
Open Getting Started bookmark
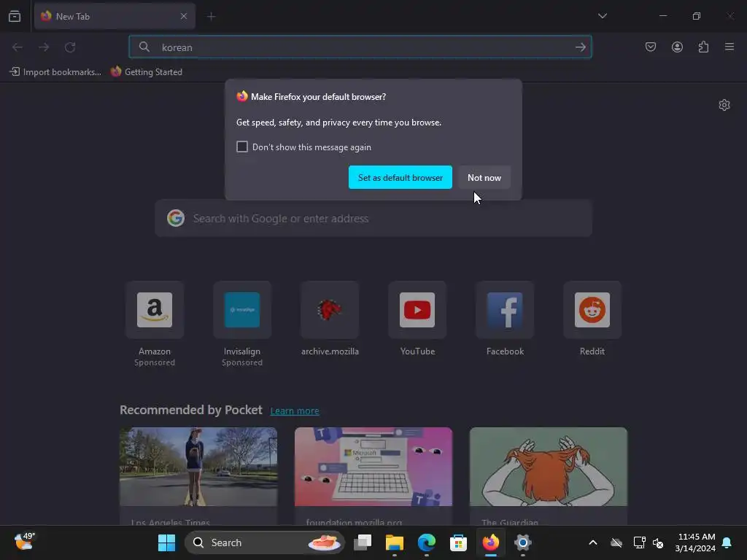tap(147, 72)
